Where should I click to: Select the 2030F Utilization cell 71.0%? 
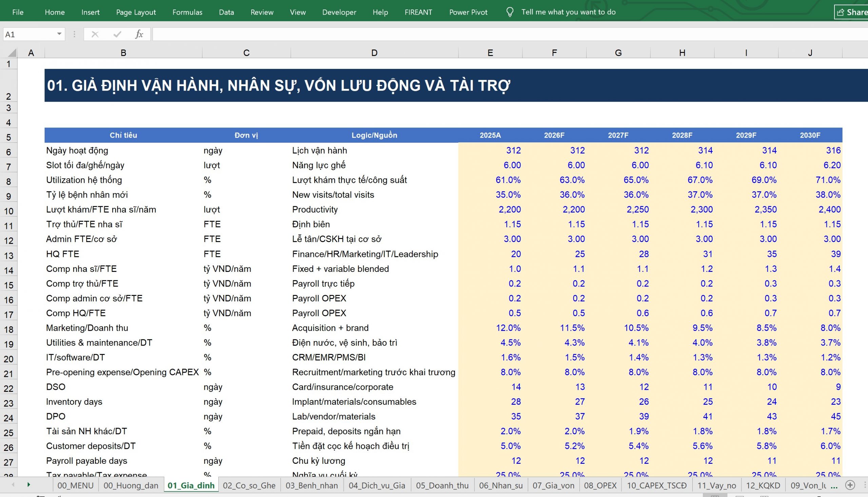[x=810, y=180]
